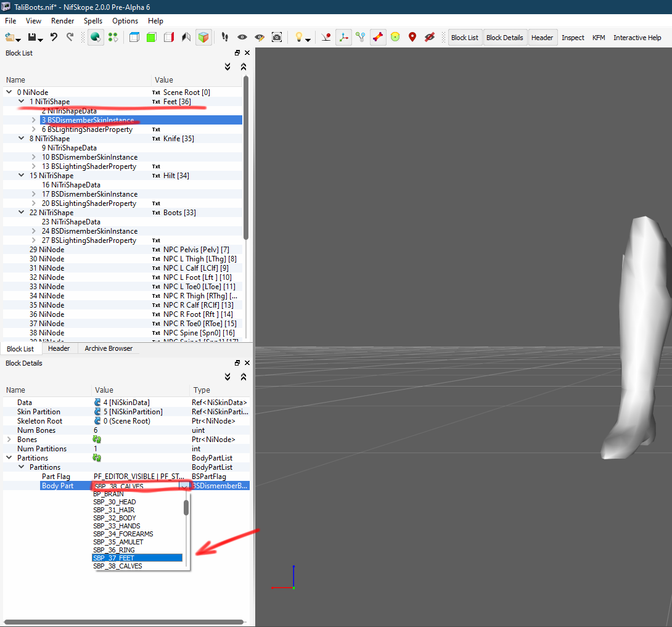Toggle the Block Details toolbar button
The image size is (672, 627).
(505, 37)
